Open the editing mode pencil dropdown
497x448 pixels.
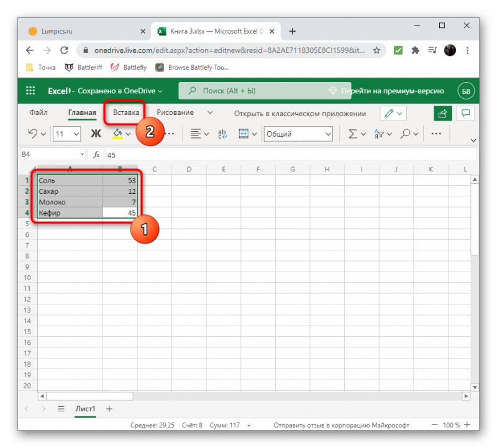pyautogui.click(x=393, y=114)
